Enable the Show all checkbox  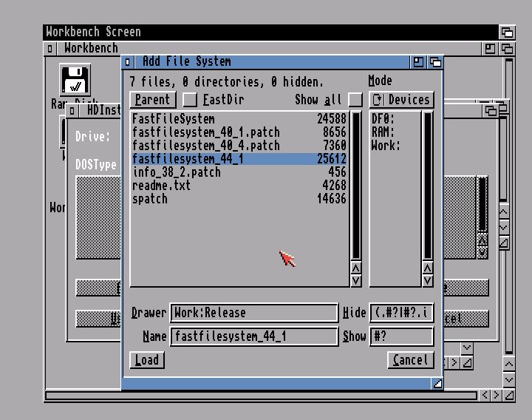coord(355,100)
